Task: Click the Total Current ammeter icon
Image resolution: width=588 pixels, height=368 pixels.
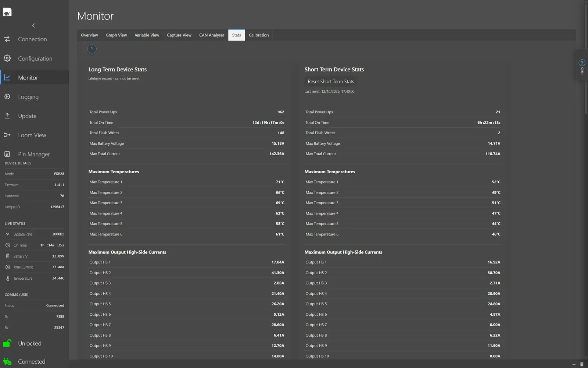Action: (8, 267)
